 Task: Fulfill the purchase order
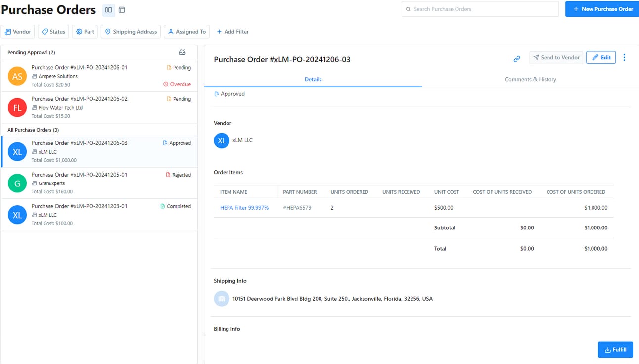[x=615, y=349]
